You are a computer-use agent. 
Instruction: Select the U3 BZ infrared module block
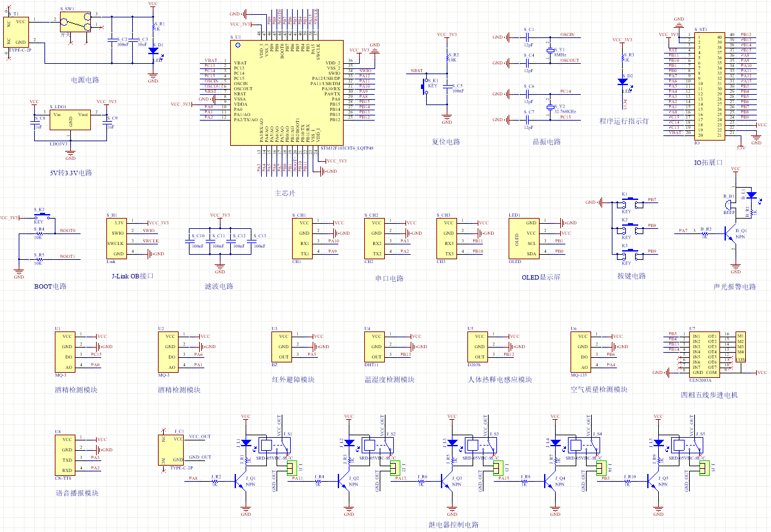coord(282,347)
